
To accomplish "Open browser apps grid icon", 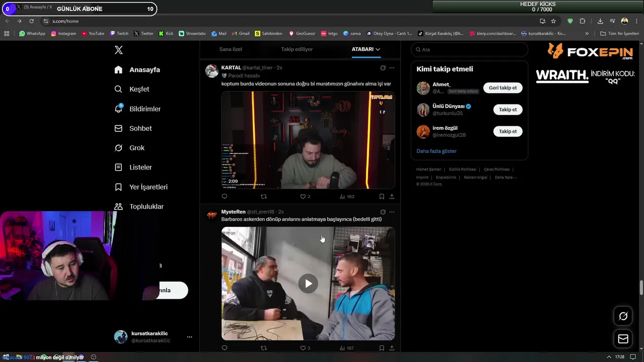I will pos(7,34).
